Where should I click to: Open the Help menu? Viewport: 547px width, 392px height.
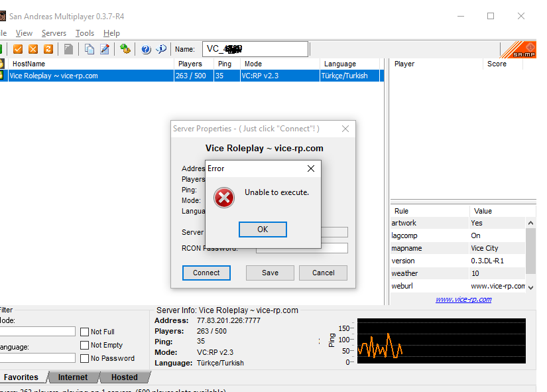pos(111,33)
